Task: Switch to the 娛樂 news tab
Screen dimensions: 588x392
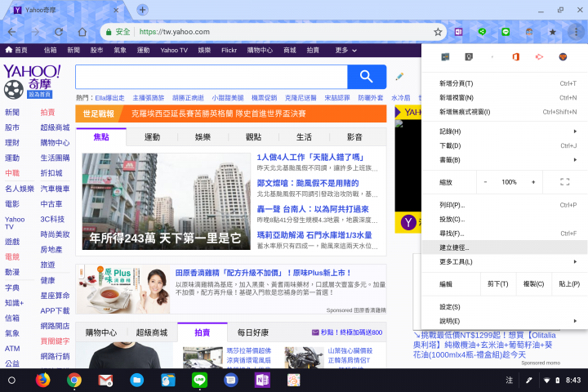Action: point(203,137)
